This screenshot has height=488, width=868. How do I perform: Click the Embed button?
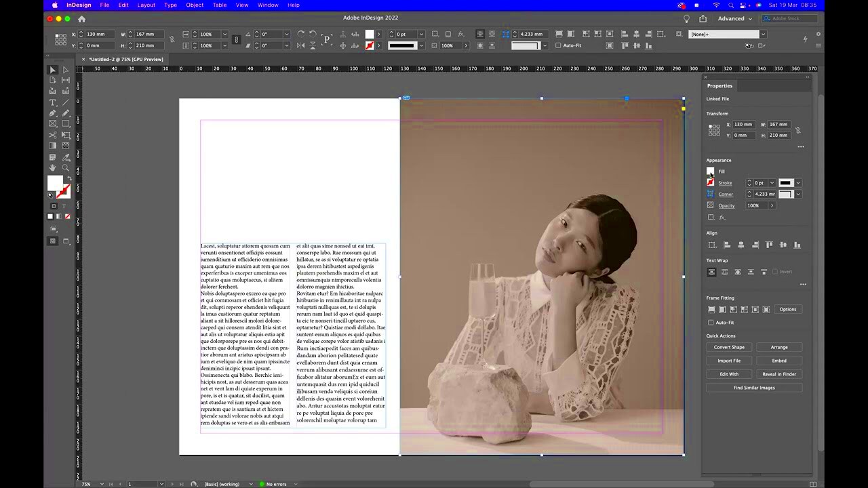click(x=779, y=361)
